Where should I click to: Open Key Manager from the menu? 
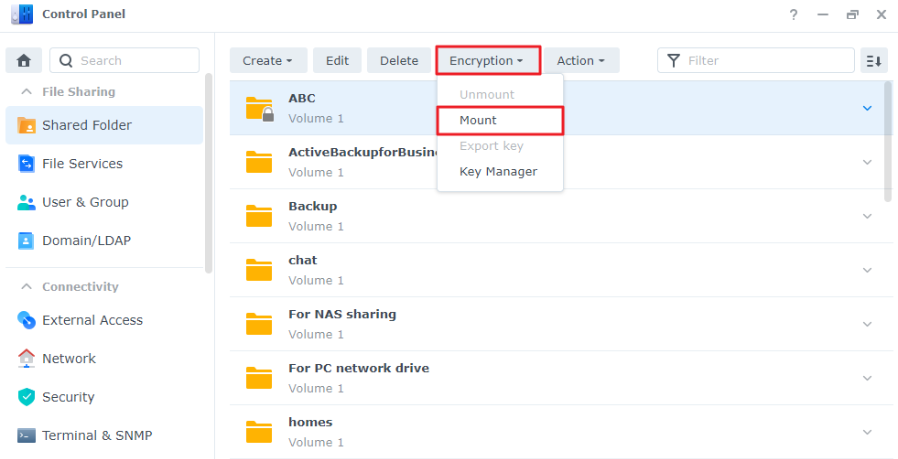pos(501,172)
